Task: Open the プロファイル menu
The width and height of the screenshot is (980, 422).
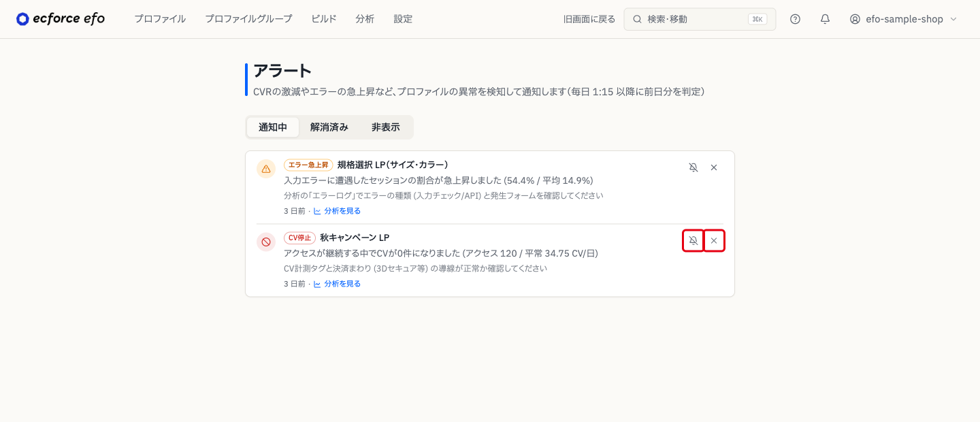Action: 160,19
